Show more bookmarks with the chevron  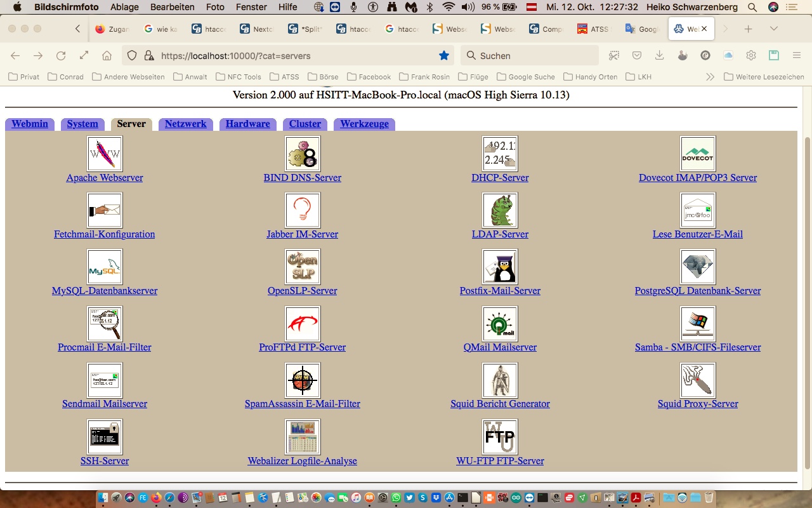(x=710, y=77)
